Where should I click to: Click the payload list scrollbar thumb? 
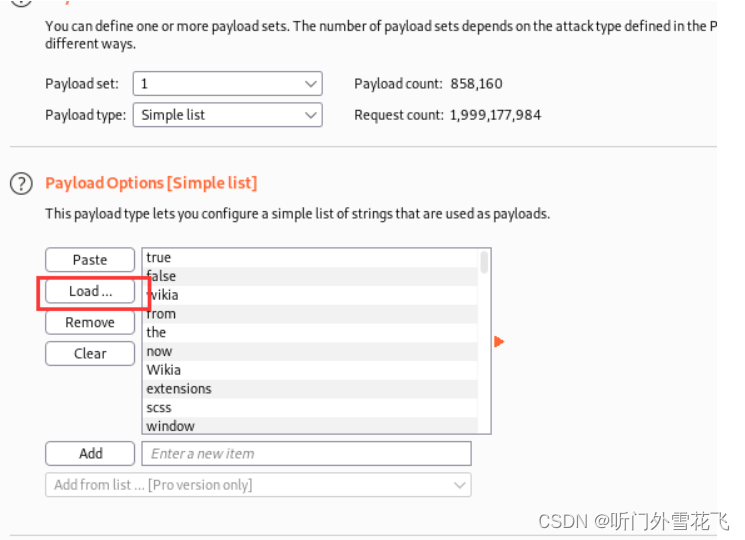[484, 262]
